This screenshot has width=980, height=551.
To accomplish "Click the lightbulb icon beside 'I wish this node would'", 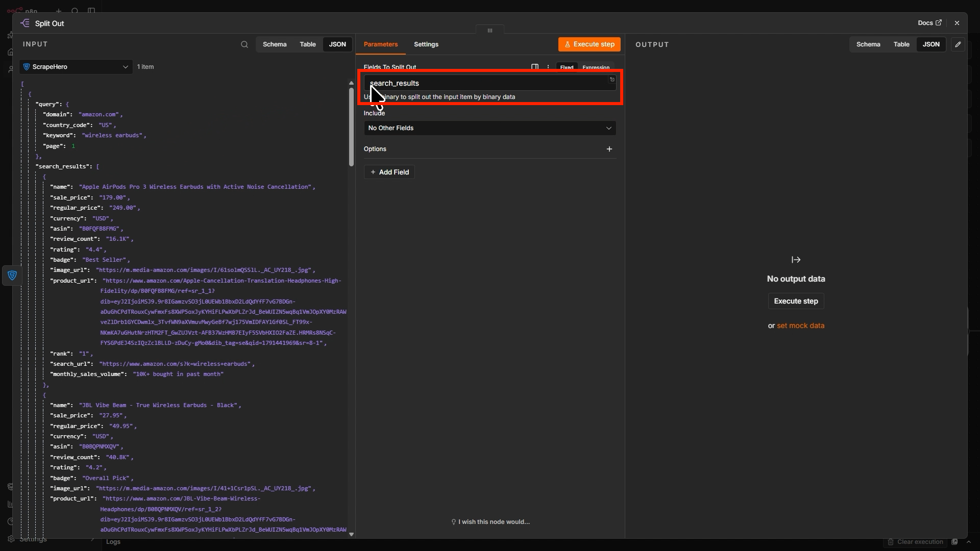I will pos(453,522).
